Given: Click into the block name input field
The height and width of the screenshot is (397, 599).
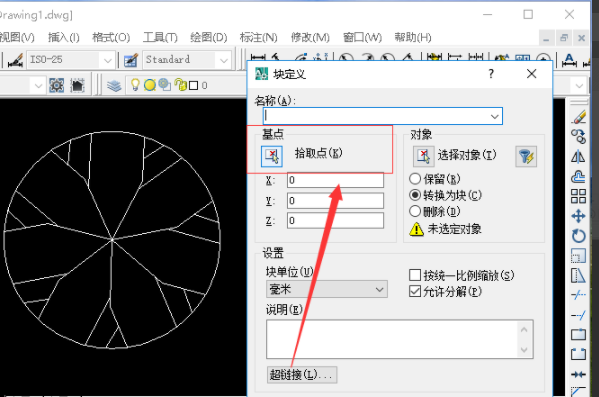Looking at the screenshot, I should coord(383,116).
